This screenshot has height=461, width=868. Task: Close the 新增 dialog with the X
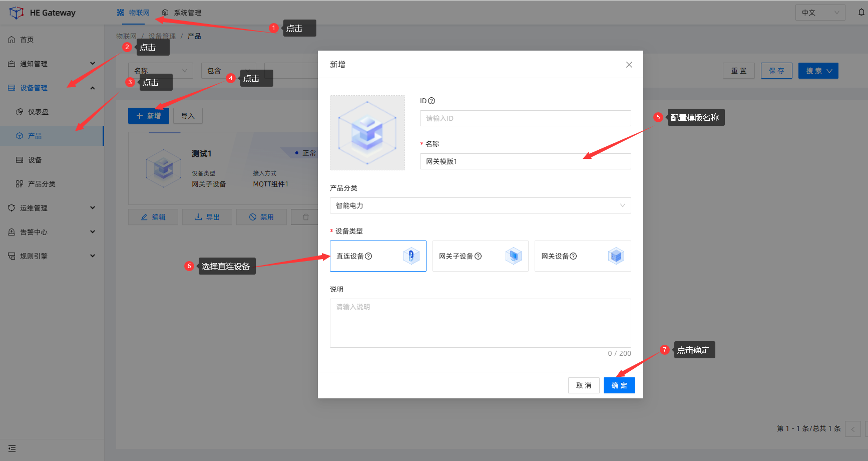(x=629, y=64)
